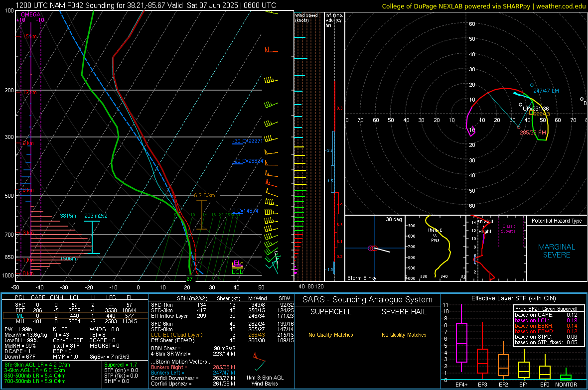Image resolution: width=588 pixels, height=390 pixels.
Task: Select the SFC parcel row
Action: (x=75, y=305)
